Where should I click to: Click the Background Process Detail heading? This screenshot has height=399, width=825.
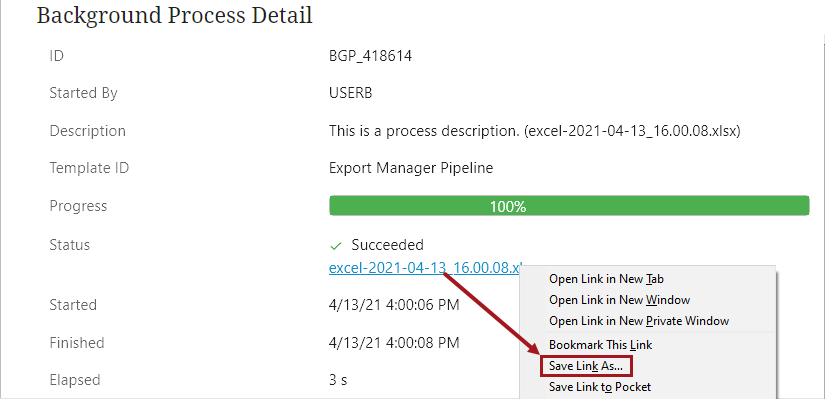[x=175, y=15]
